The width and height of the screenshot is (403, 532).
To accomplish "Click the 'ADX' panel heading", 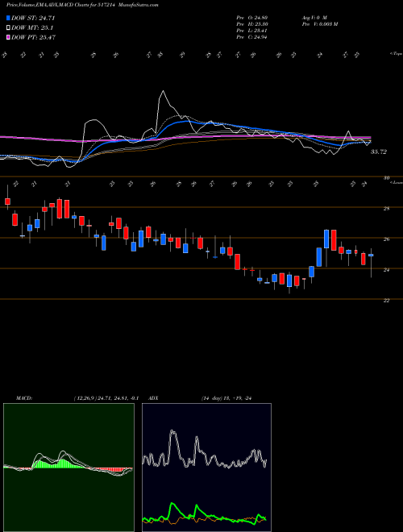I will coord(153,398).
